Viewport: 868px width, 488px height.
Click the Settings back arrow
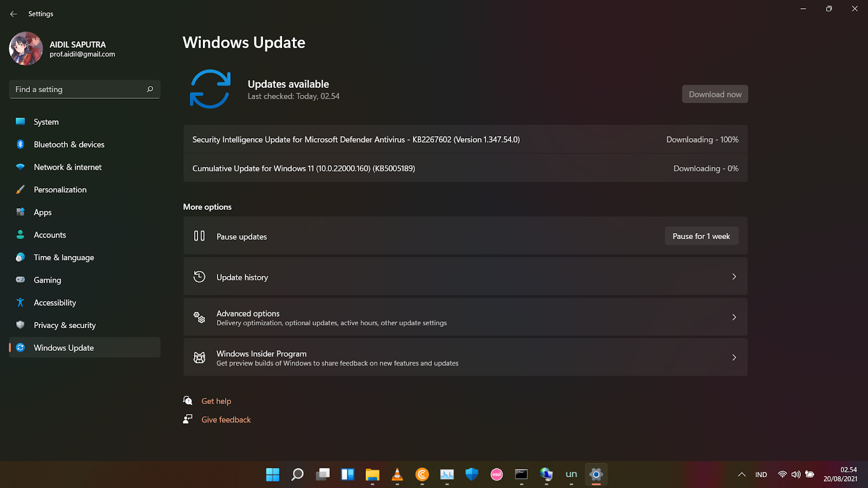coord(14,14)
